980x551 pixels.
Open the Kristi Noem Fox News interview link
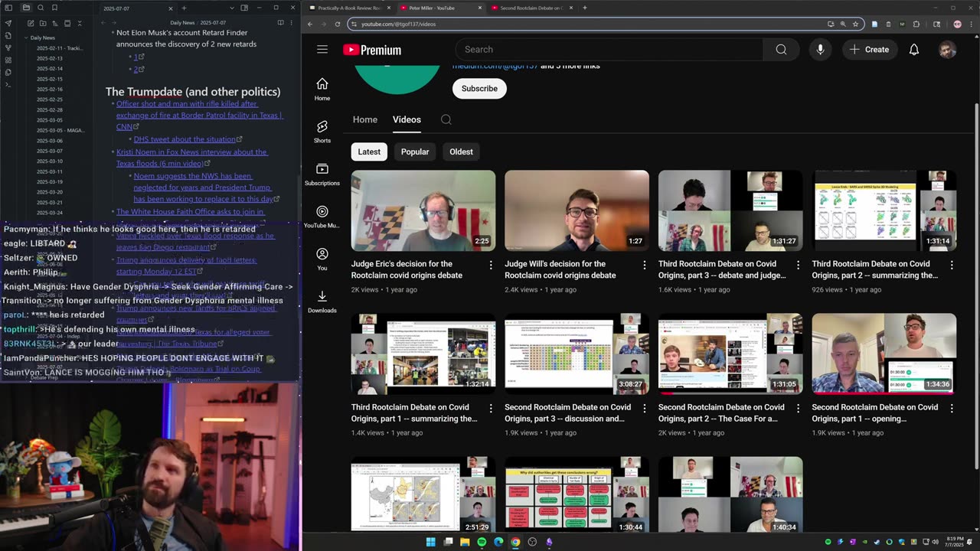point(191,157)
